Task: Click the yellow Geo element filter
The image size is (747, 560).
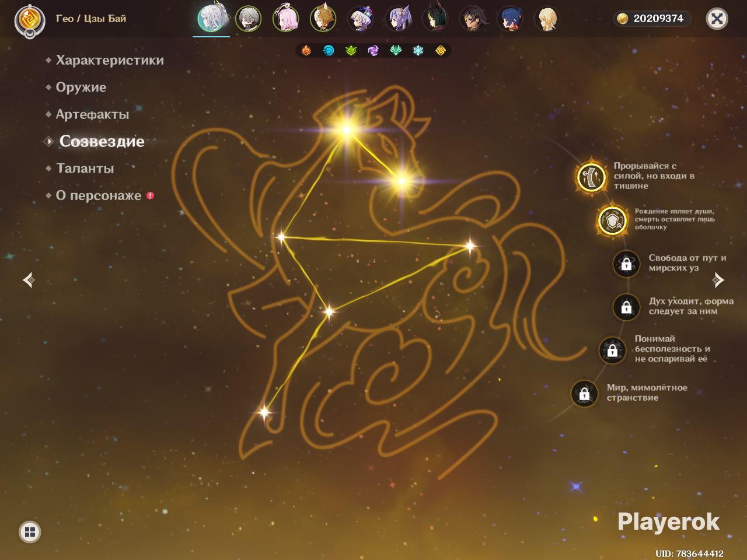Action: click(x=441, y=51)
